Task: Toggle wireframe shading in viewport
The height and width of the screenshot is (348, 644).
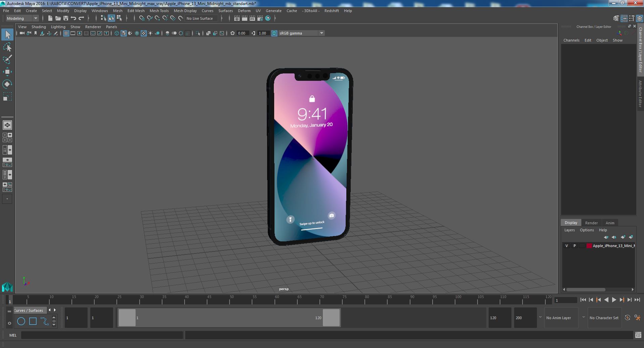Action: pos(116,33)
